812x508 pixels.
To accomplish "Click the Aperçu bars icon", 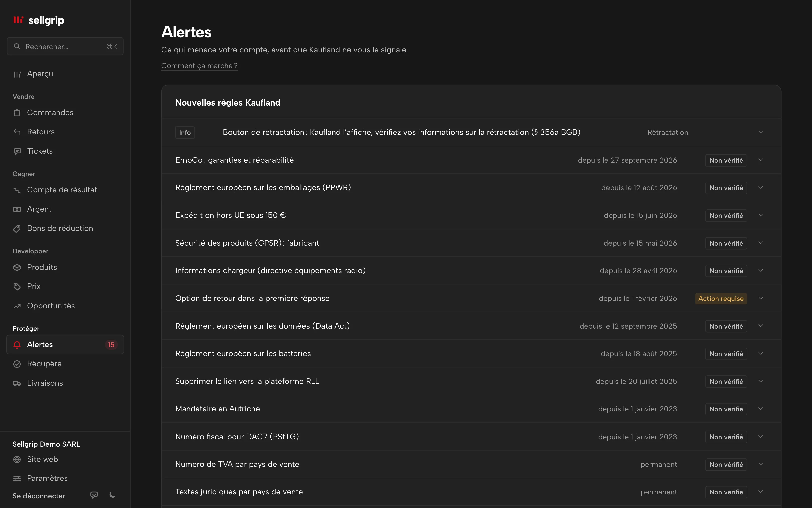I will [17, 74].
